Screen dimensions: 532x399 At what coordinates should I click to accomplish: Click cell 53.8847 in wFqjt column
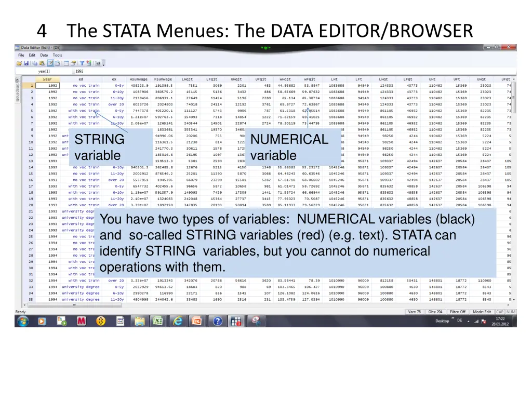coord(310,86)
